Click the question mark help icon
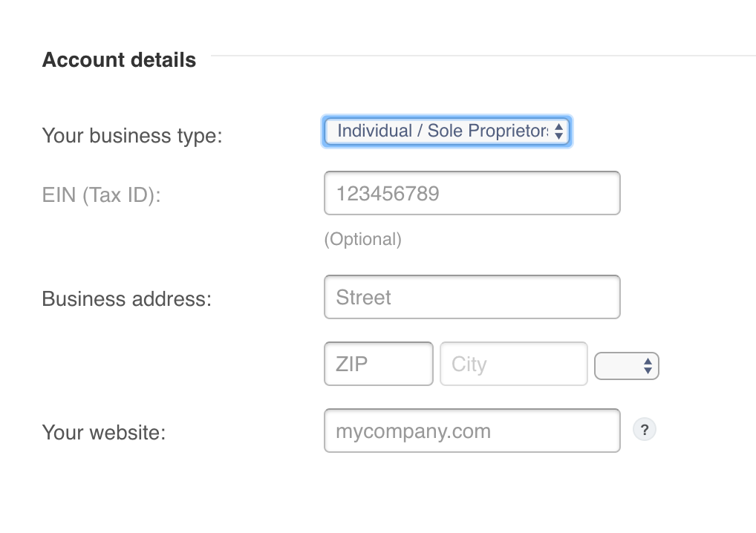The width and height of the screenshot is (756, 533). click(645, 429)
